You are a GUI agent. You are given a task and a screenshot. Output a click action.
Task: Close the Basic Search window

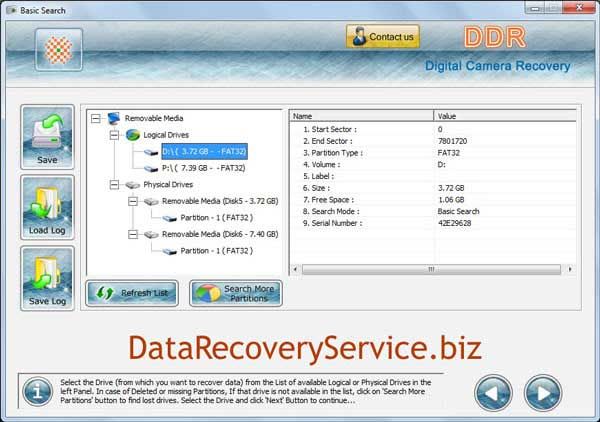[x=579, y=8]
